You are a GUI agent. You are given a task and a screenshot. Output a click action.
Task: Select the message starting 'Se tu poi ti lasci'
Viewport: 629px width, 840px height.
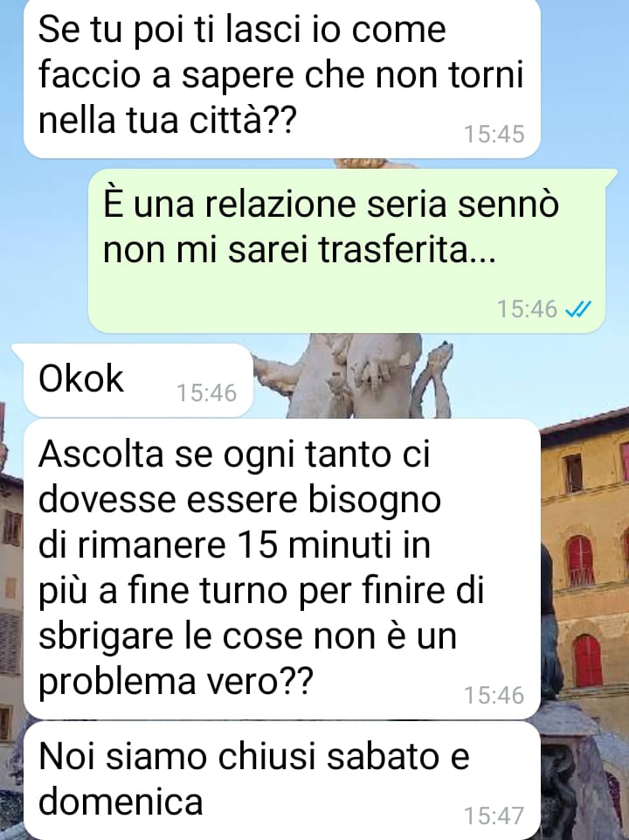282,78
